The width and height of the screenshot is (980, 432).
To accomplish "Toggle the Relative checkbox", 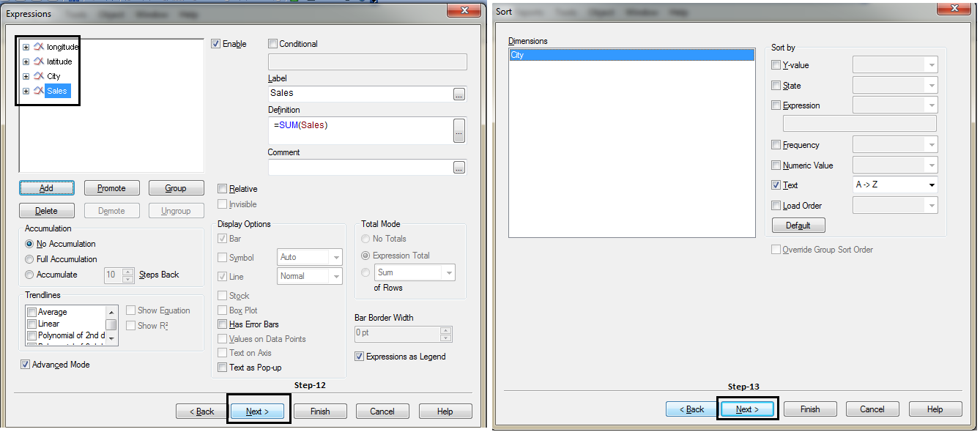I will click(x=223, y=189).
